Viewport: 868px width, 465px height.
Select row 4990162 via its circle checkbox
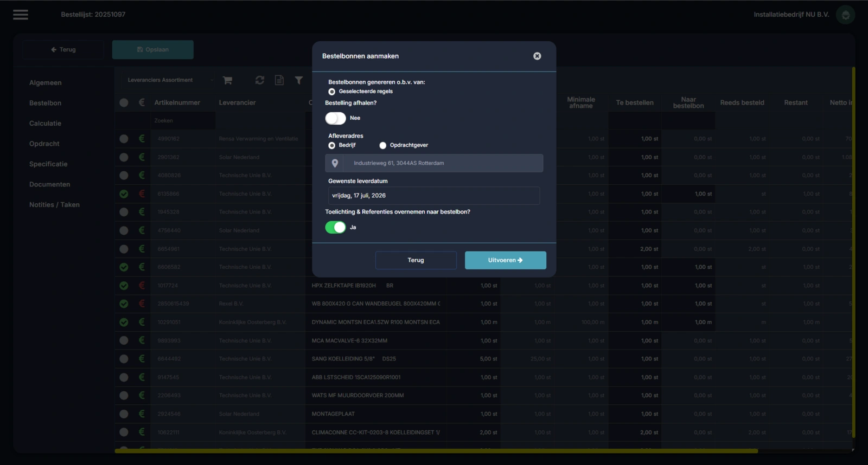coord(124,139)
